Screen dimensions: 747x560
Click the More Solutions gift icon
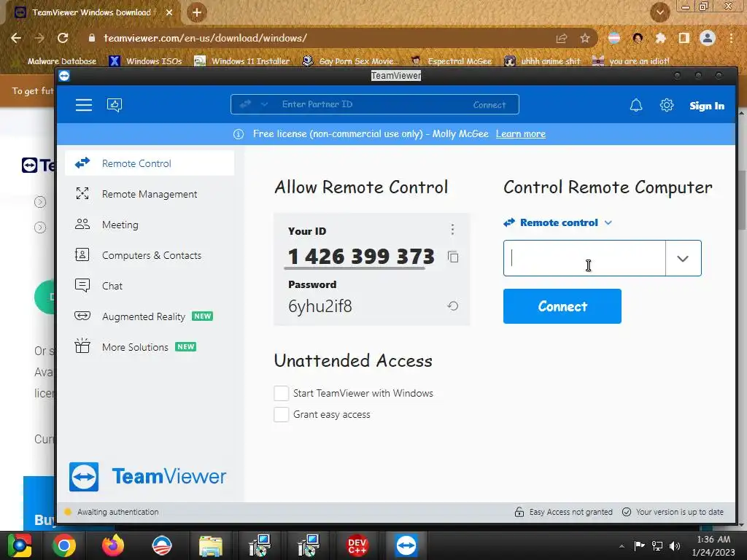[82, 346]
